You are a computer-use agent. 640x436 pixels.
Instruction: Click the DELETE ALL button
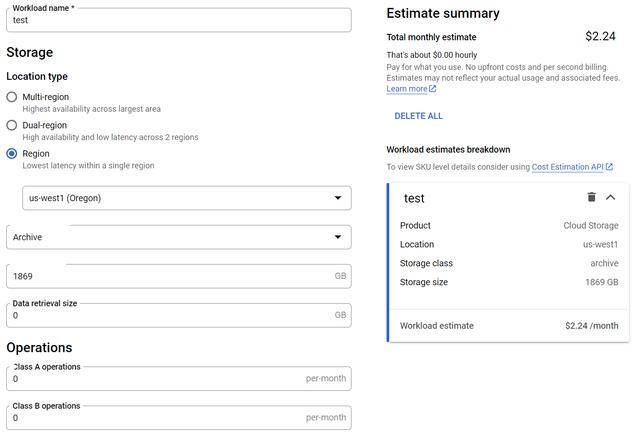418,116
